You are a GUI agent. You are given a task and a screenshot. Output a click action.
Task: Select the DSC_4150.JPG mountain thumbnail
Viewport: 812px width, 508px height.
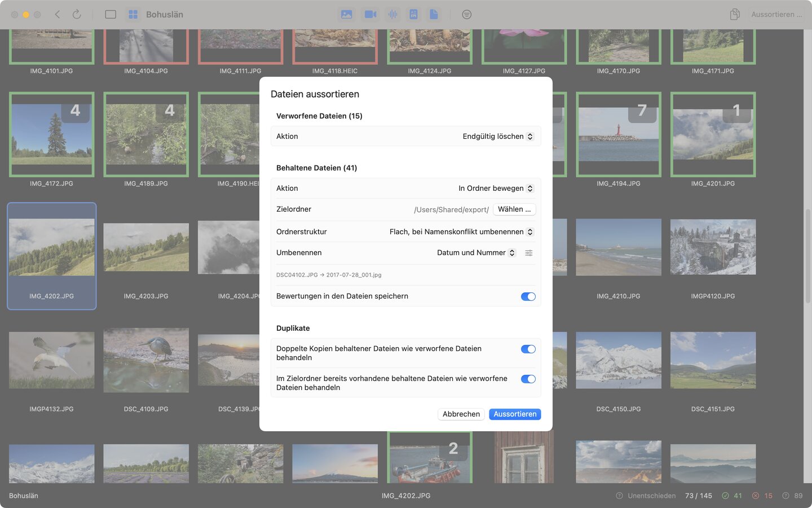[x=619, y=360]
